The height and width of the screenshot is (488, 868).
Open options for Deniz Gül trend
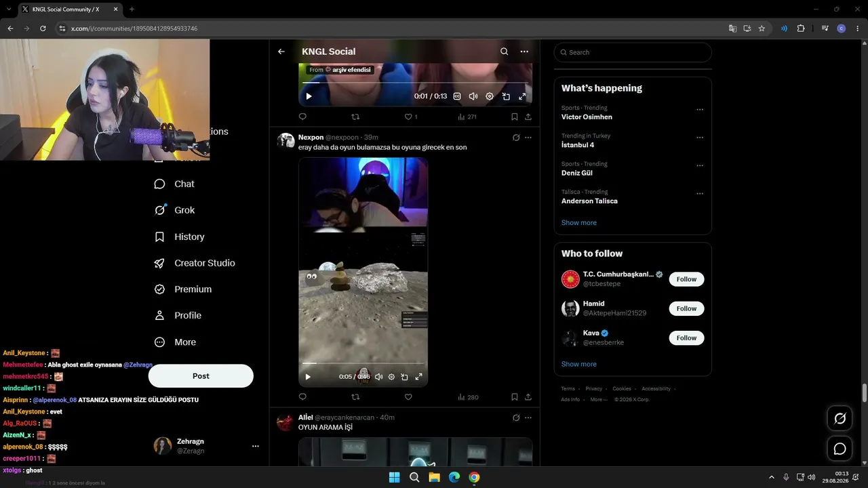tap(700, 165)
